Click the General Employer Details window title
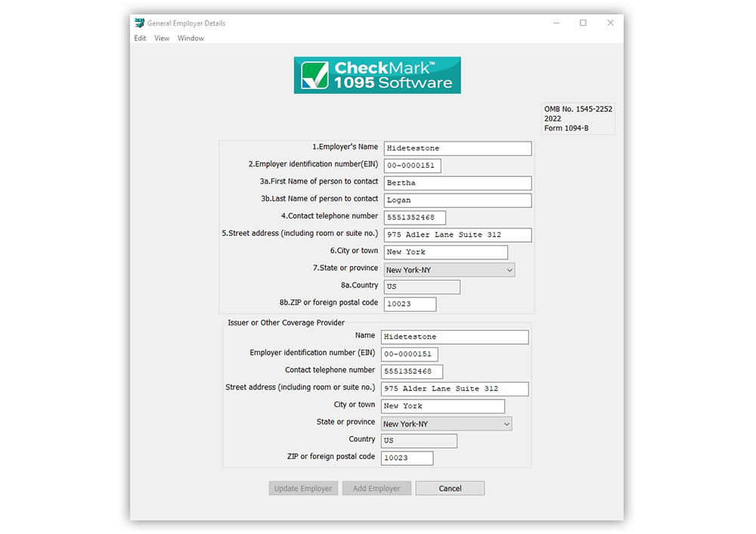Viewport: 756px width, 534px height. 186,23
